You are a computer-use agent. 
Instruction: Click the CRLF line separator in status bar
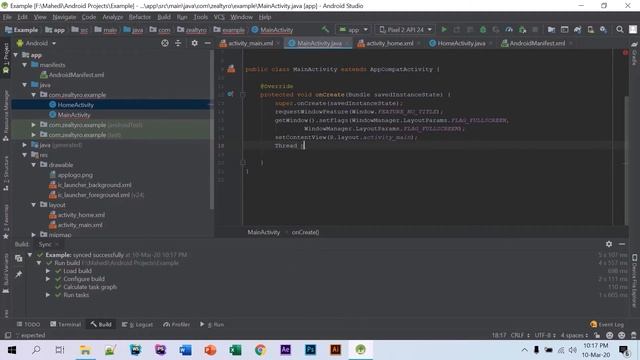(x=519, y=335)
